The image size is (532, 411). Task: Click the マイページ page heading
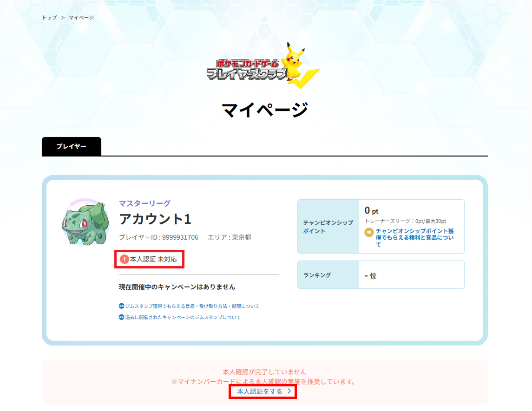[265, 110]
